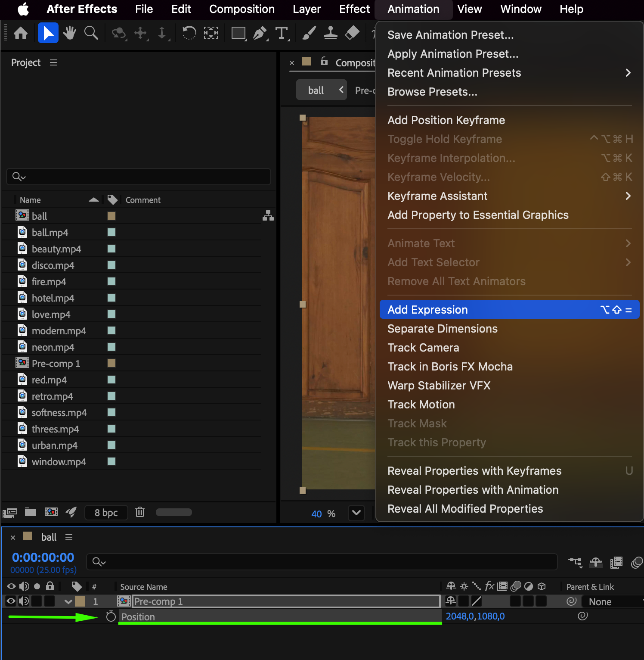Create a new folder in Project panel
Viewport: 644px width, 660px height.
31,512
